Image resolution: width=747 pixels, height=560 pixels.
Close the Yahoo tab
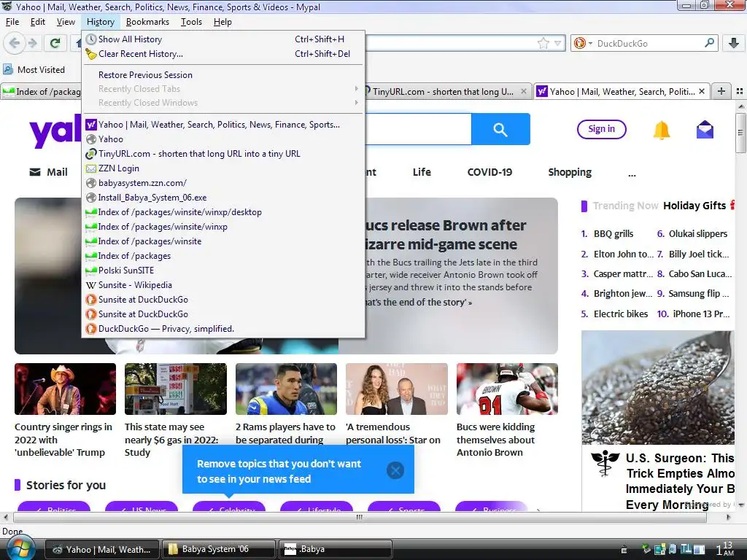[x=702, y=91]
